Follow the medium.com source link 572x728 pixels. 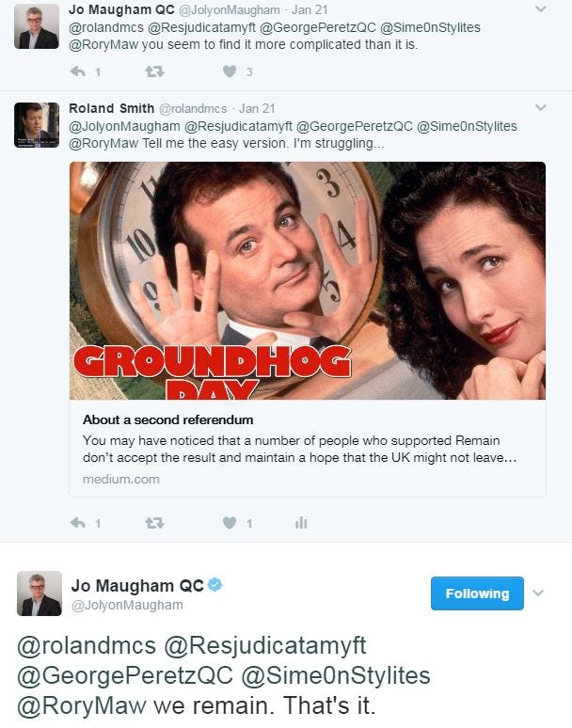121,479
